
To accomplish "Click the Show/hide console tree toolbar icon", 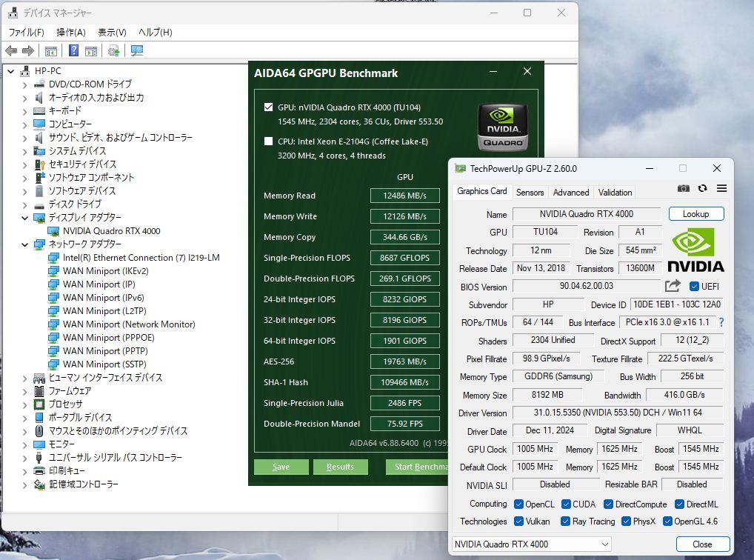I will click(x=51, y=50).
